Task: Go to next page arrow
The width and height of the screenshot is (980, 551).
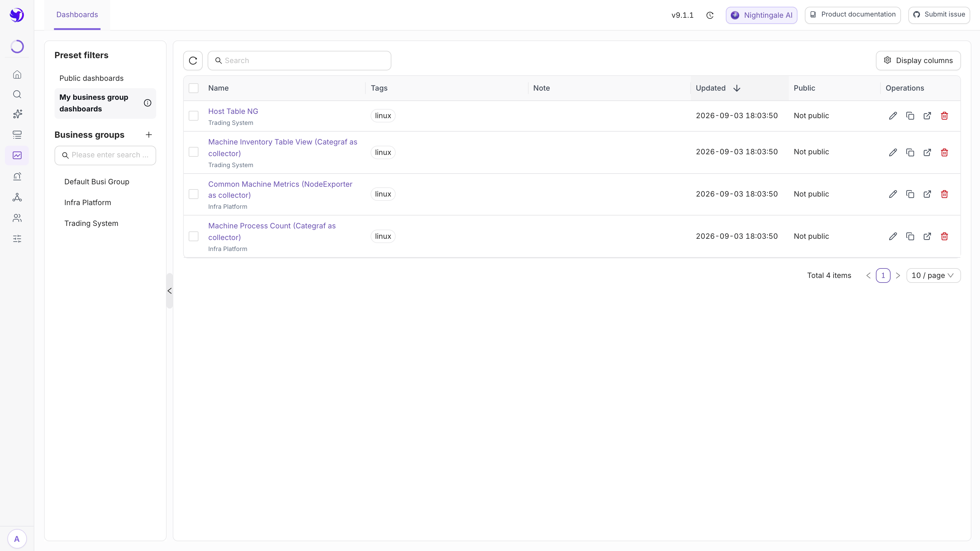Action: (x=898, y=275)
